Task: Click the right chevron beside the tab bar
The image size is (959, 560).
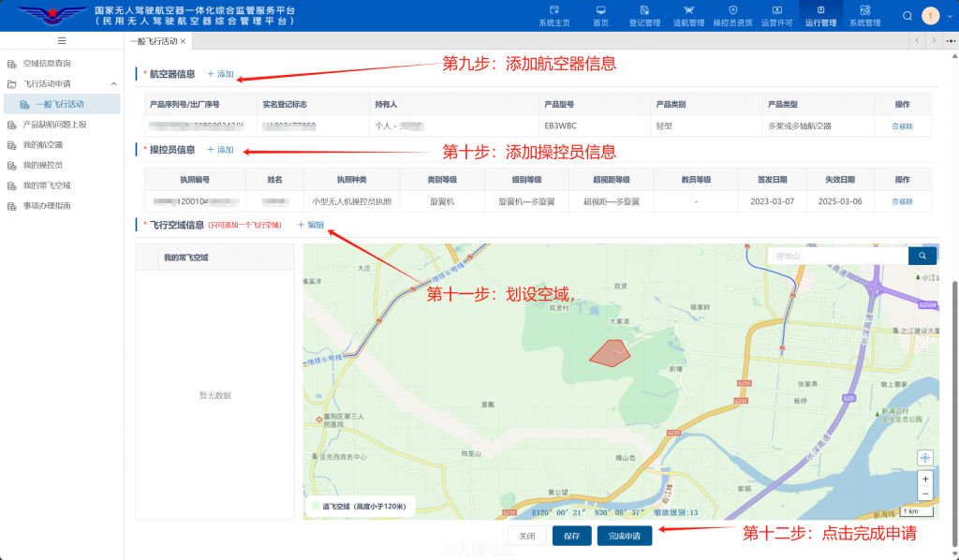Action: pyautogui.click(x=933, y=40)
